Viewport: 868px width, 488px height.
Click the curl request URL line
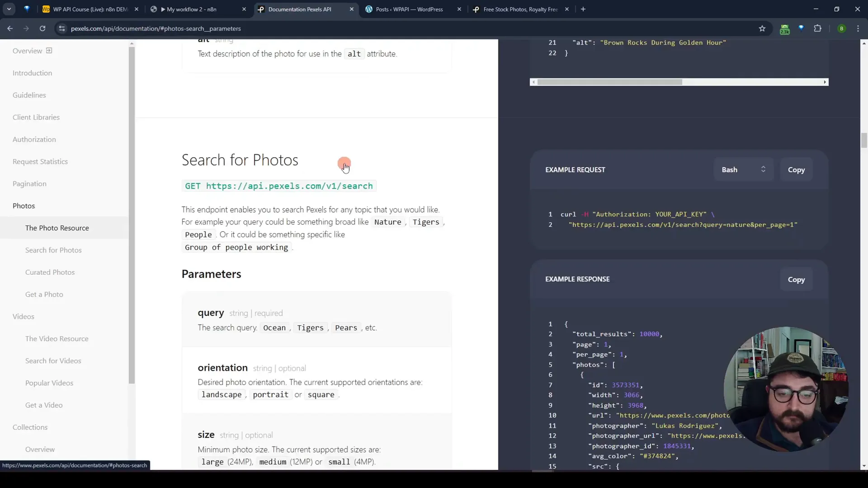(683, 225)
